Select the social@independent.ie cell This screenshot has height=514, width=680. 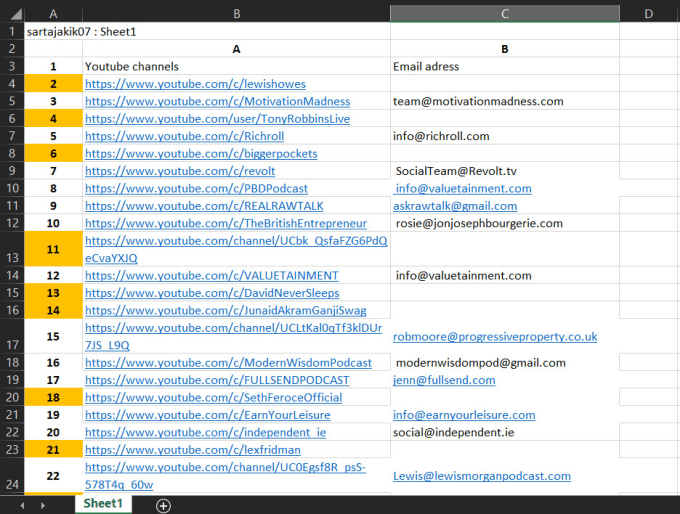coord(505,432)
